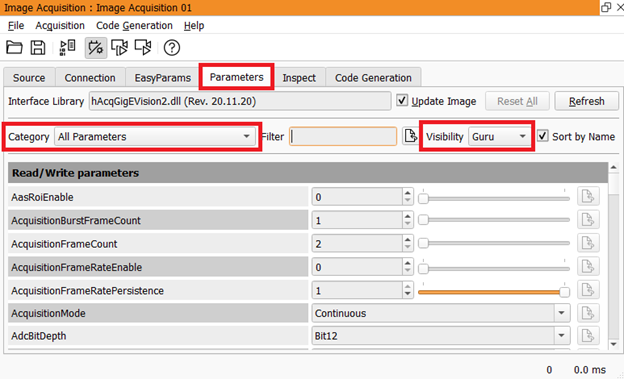Click the AcquisitionFrameRateEnable slider handle
This screenshot has height=379, width=624.
click(423, 269)
